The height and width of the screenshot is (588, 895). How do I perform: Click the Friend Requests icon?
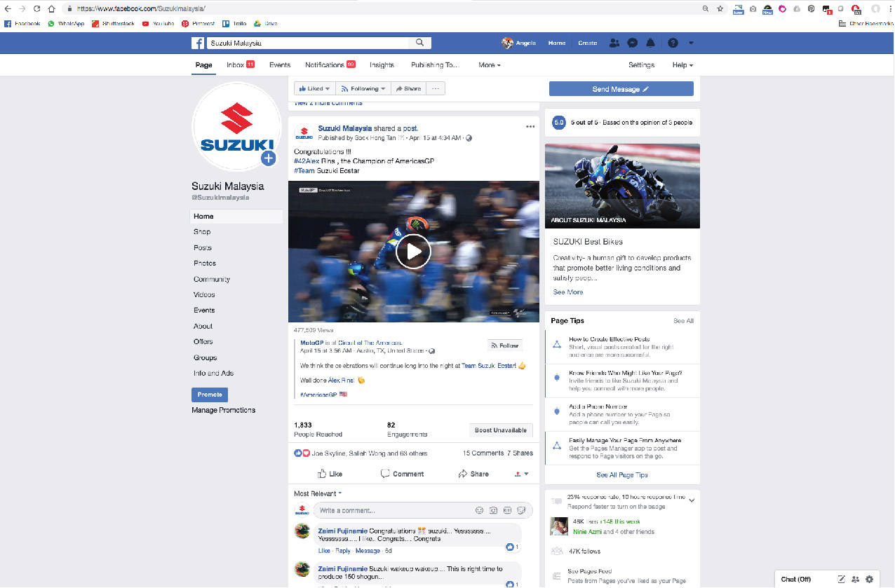614,43
